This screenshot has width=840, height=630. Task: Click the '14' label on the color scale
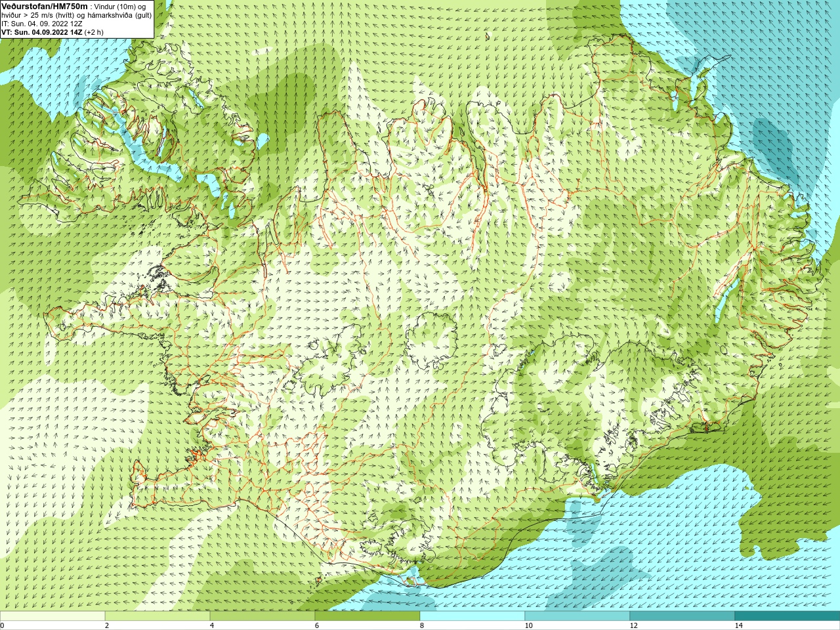[x=738, y=625]
